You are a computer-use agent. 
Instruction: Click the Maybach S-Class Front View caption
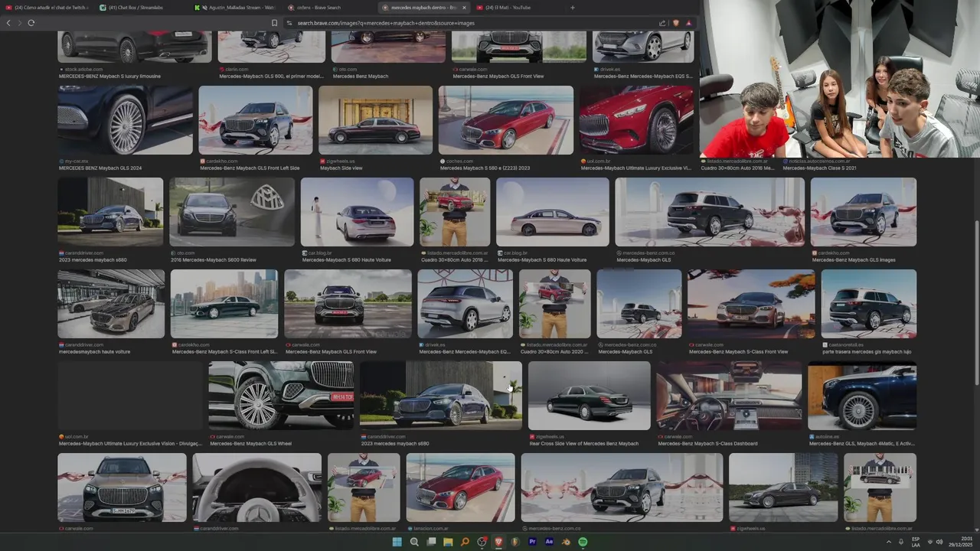(x=738, y=352)
